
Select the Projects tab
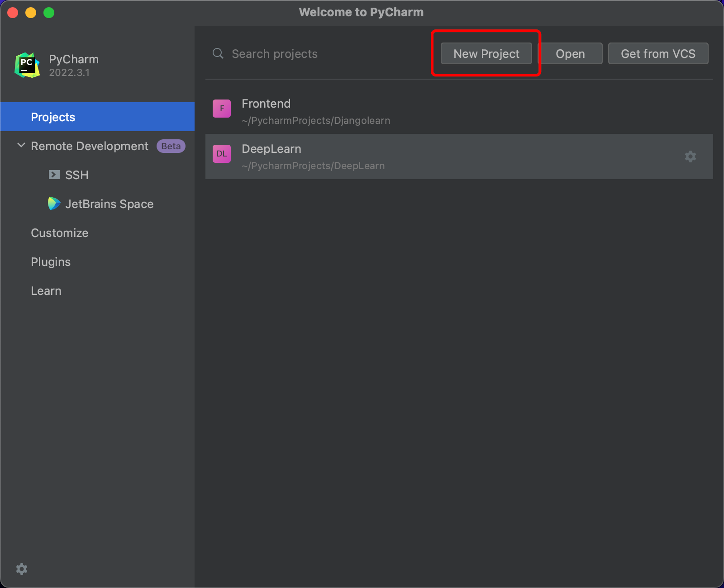[x=97, y=117]
